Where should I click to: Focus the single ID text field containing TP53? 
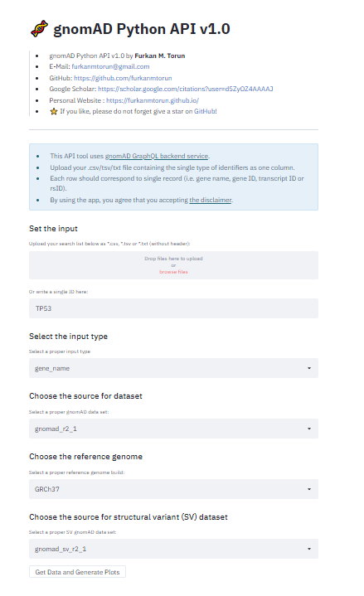[173, 308]
